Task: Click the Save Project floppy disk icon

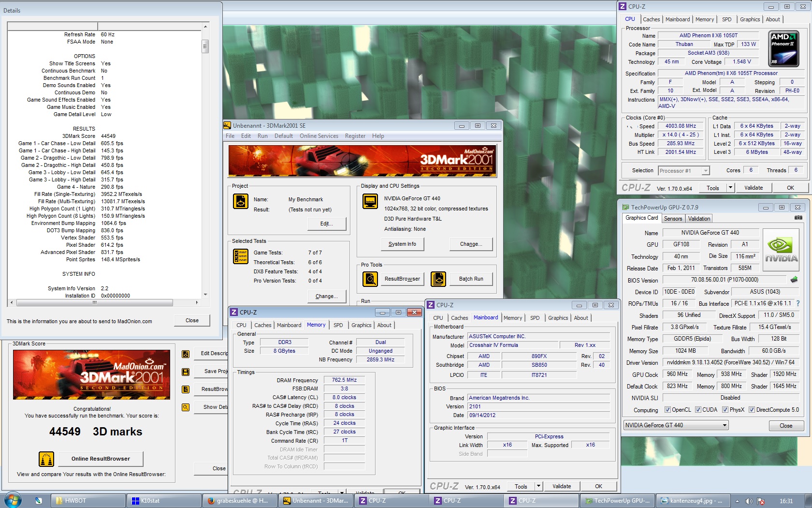Action: (x=185, y=372)
